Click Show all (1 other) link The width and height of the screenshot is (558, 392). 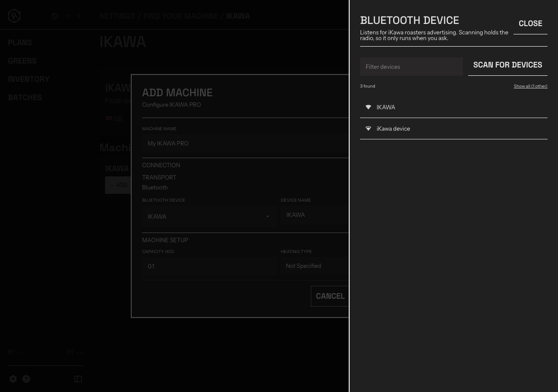[x=531, y=86]
